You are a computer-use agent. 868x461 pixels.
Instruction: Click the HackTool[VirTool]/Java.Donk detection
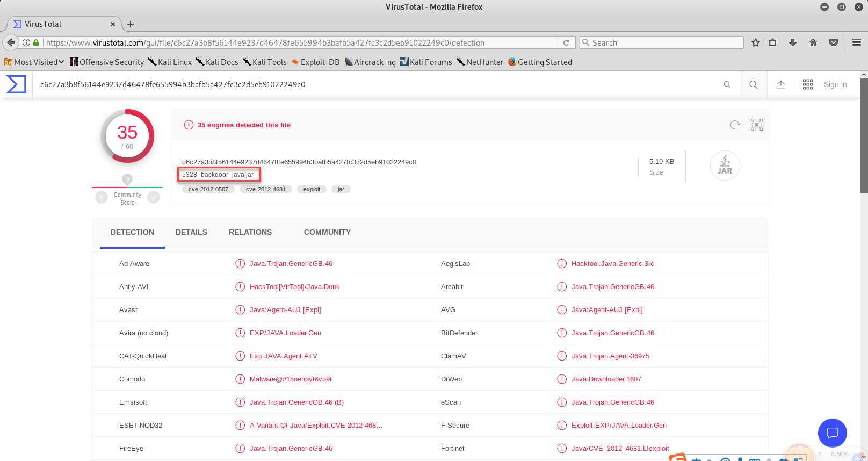point(294,287)
